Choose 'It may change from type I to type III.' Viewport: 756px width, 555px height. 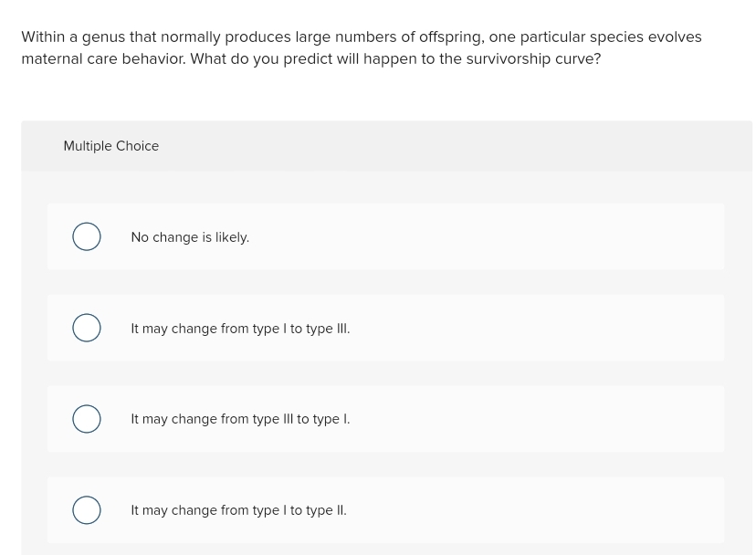click(x=240, y=328)
